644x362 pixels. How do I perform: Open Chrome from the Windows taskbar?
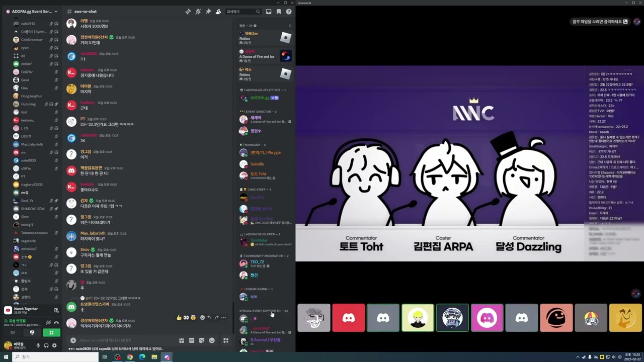(130, 357)
